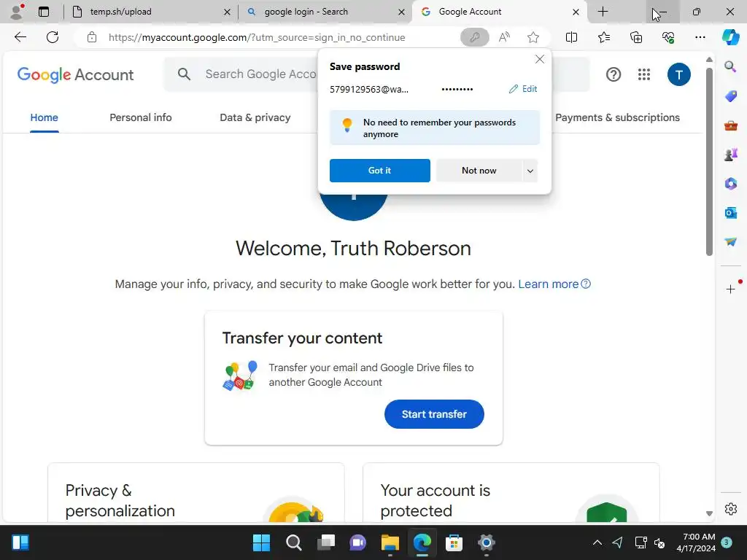Image resolution: width=747 pixels, height=560 pixels.
Task: Close the temp.sh/upload tab
Action: [228, 12]
